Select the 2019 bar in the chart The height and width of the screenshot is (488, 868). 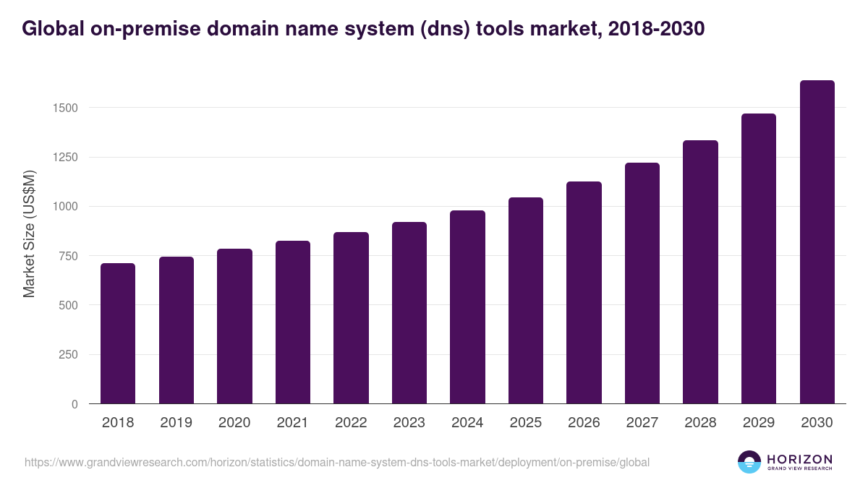176,330
